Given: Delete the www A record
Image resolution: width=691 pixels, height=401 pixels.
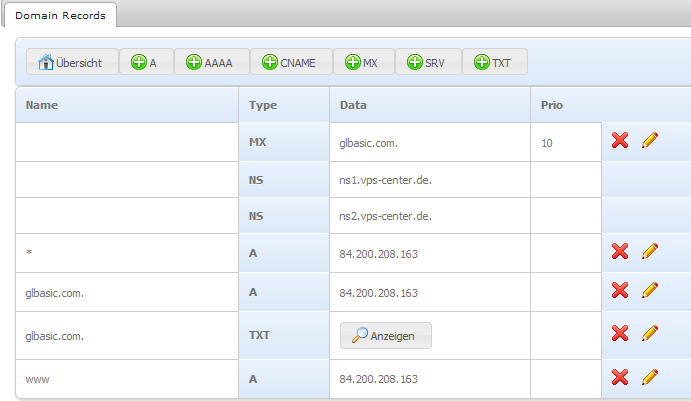Looking at the screenshot, I should [x=620, y=377].
